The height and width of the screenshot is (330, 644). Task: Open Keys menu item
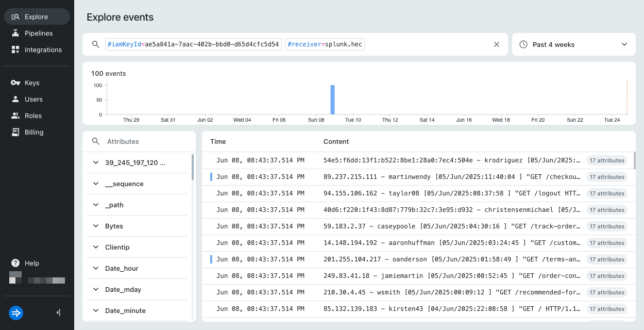click(x=37, y=82)
